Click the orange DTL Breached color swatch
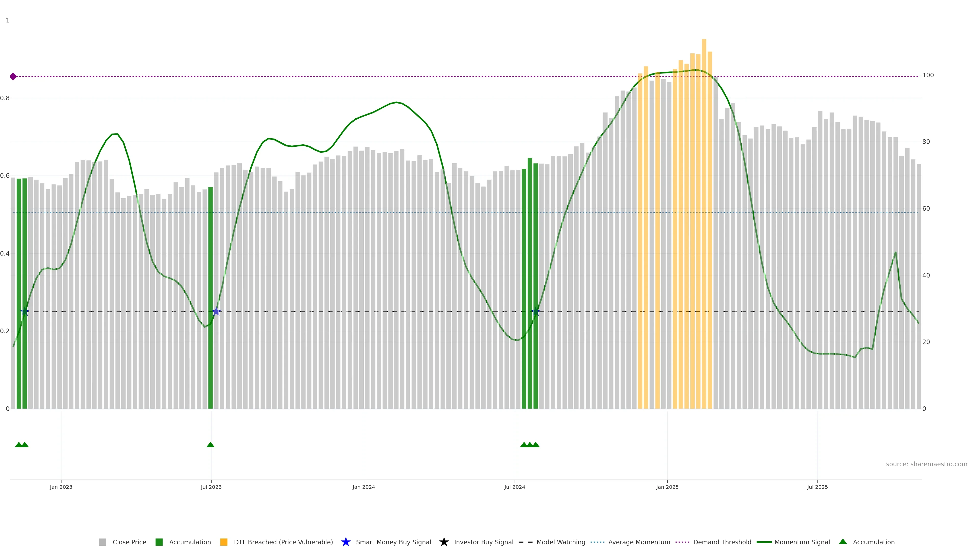980x551 pixels. pyautogui.click(x=224, y=542)
